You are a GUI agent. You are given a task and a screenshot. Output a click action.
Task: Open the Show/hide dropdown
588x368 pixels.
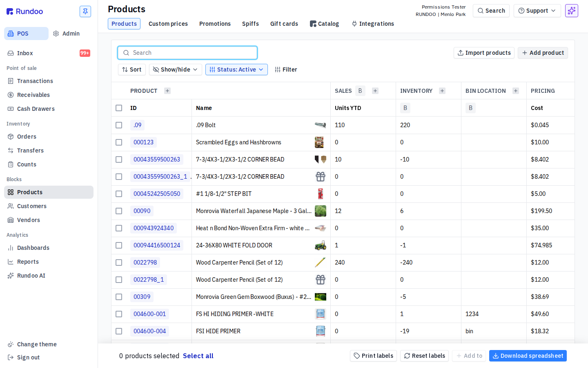coord(175,70)
